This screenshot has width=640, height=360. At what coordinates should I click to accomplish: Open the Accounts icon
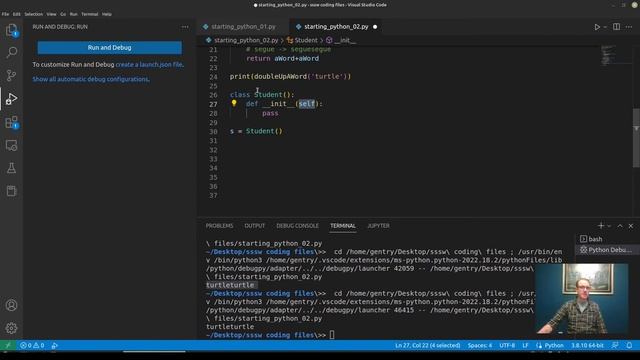pyautogui.click(x=11, y=305)
